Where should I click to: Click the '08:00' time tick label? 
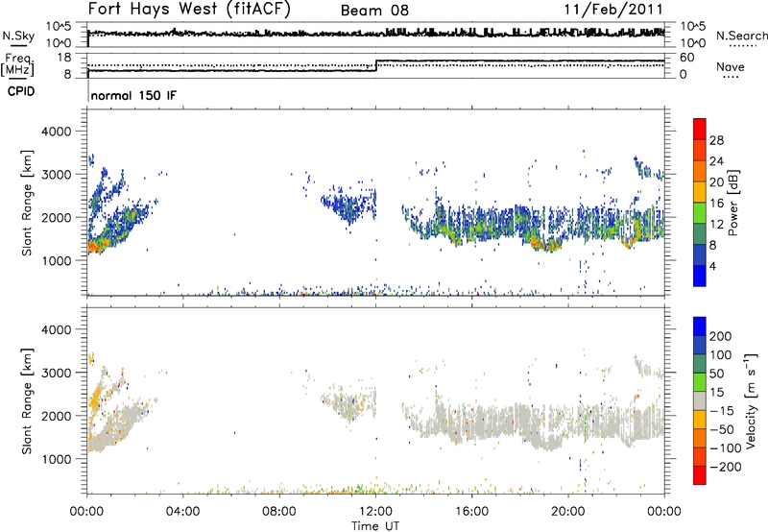click(279, 512)
